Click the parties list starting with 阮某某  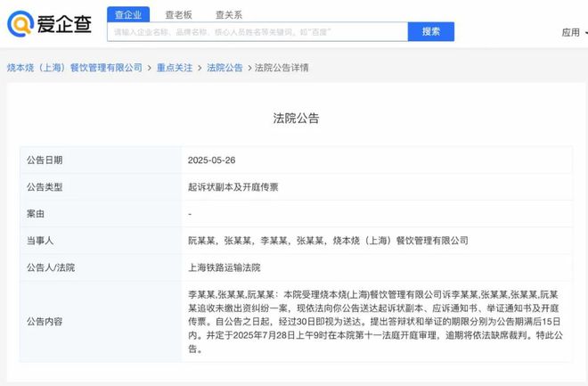pos(328,241)
